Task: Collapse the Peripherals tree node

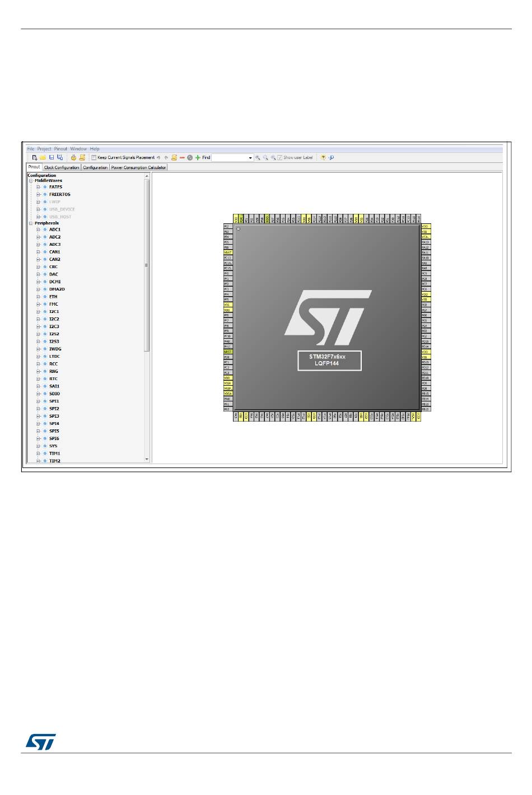Action: coord(31,223)
